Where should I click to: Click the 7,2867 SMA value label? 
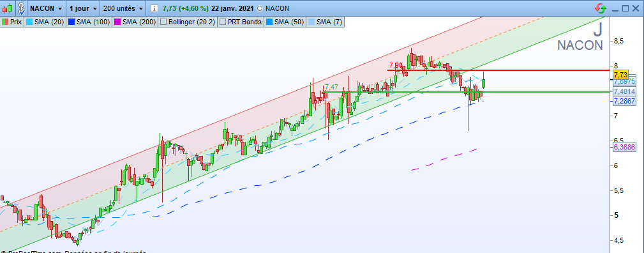624,101
